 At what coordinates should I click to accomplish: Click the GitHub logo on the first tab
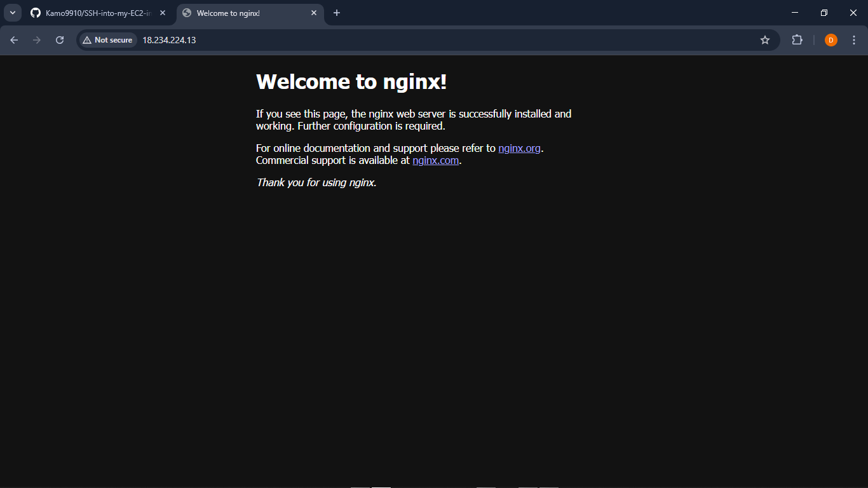35,12
